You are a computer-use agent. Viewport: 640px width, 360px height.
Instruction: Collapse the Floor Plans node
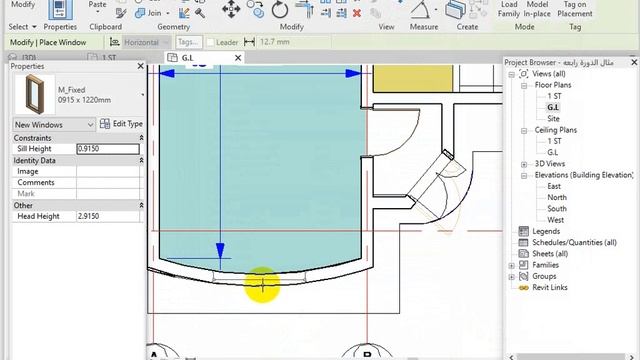[524, 86]
